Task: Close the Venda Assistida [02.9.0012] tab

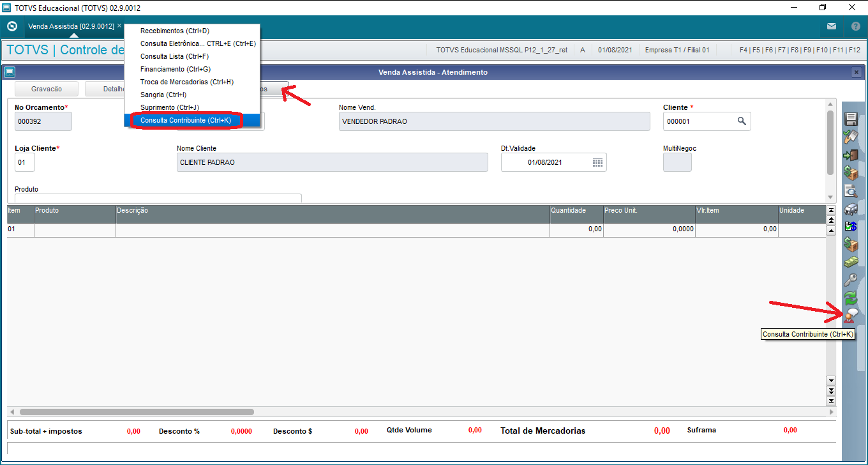Action: [119, 26]
